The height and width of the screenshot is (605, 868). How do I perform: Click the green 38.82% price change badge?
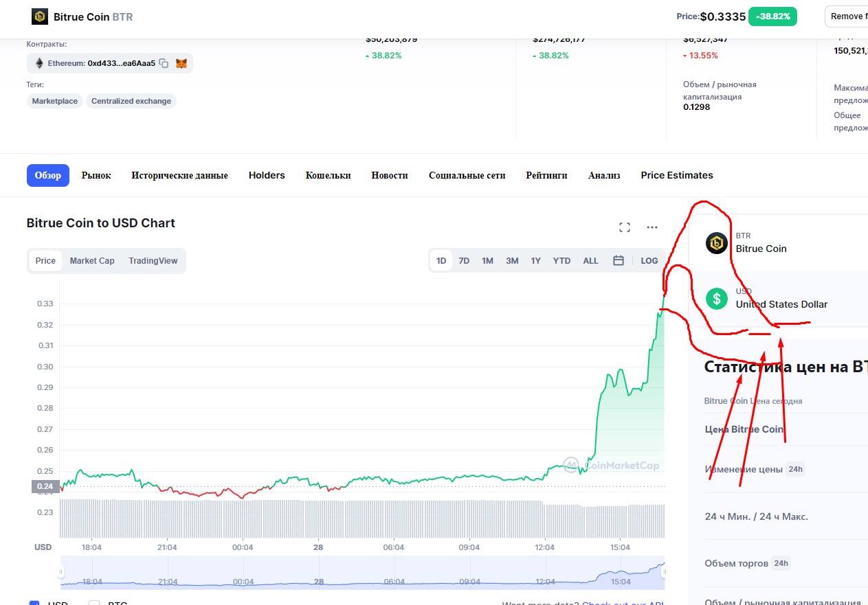pos(772,16)
